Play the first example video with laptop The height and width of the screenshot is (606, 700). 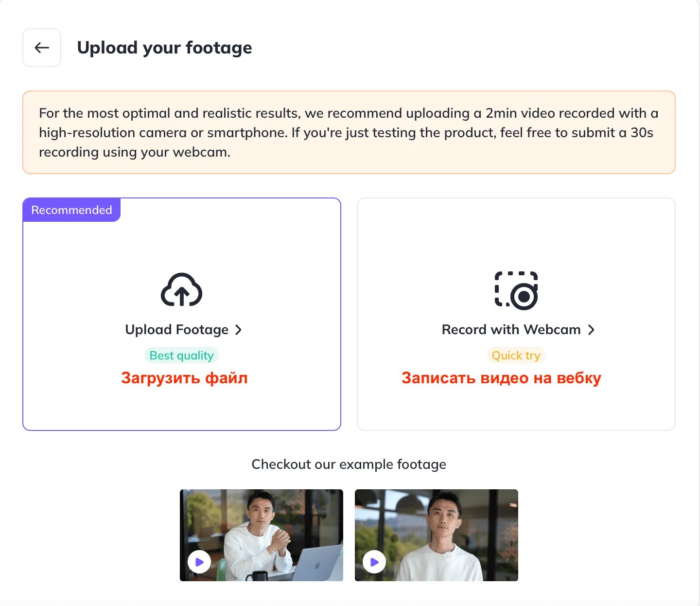pyautogui.click(x=199, y=562)
